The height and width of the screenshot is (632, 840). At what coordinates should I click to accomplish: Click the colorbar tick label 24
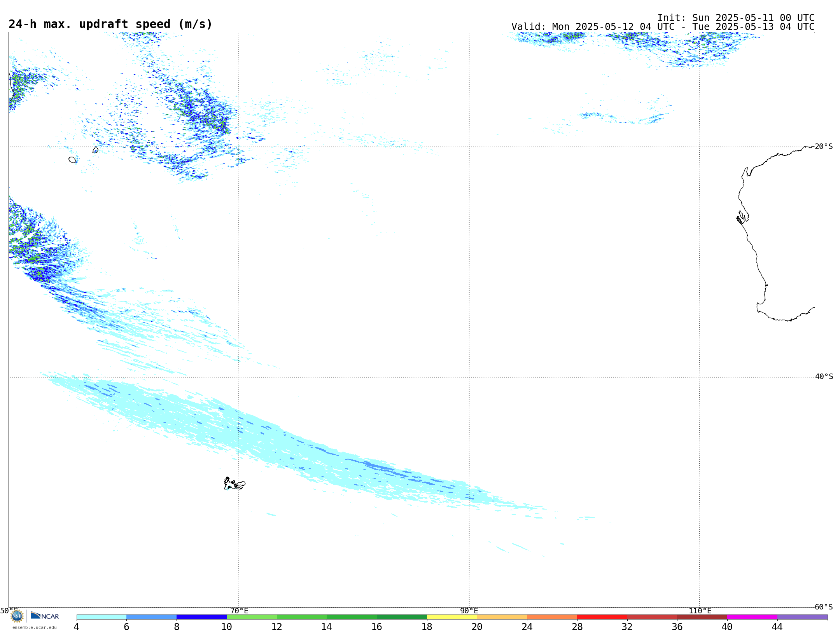527,627
